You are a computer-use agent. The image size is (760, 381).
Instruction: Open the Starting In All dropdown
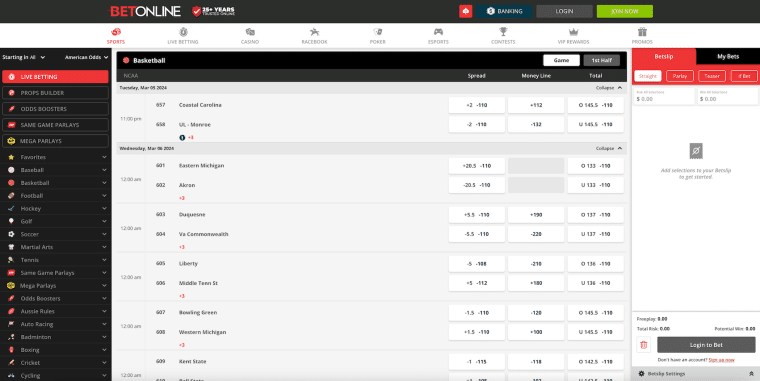(x=24, y=57)
